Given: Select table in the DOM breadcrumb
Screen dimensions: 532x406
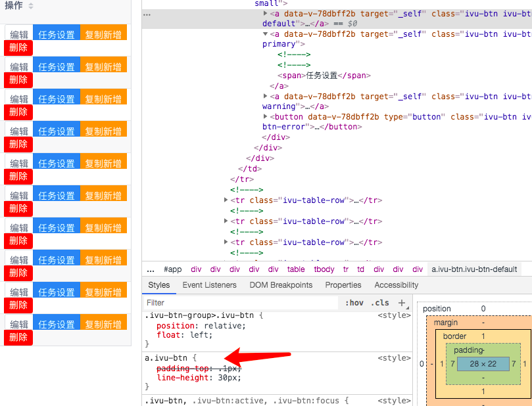Looking at the screenshot, I should [296, 269].
